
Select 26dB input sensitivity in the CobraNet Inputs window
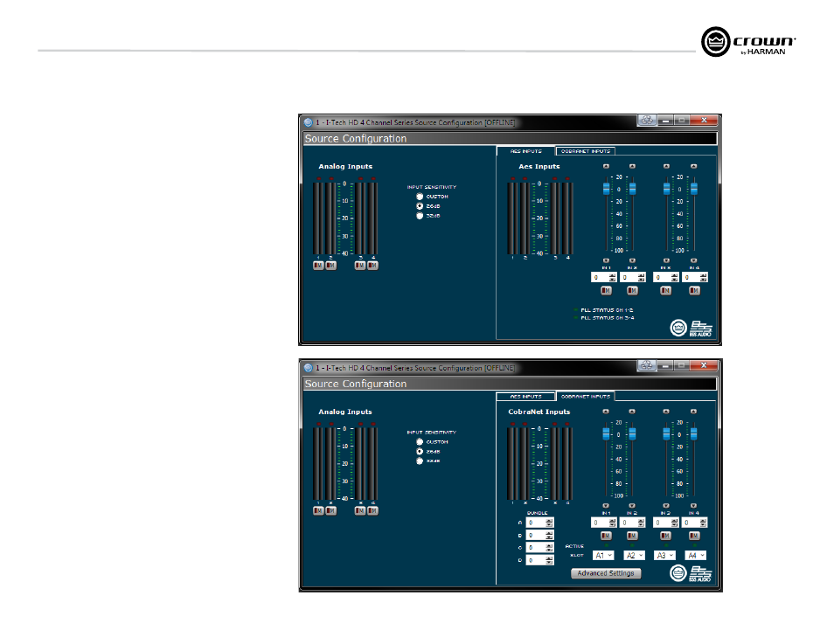pyautogui.click(x=420, y=452)
